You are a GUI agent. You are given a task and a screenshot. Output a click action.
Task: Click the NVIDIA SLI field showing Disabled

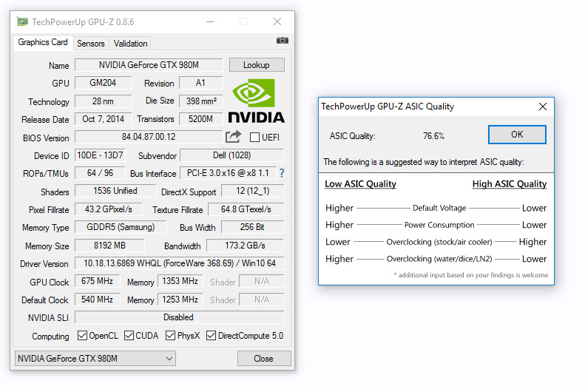pos(179,317)
